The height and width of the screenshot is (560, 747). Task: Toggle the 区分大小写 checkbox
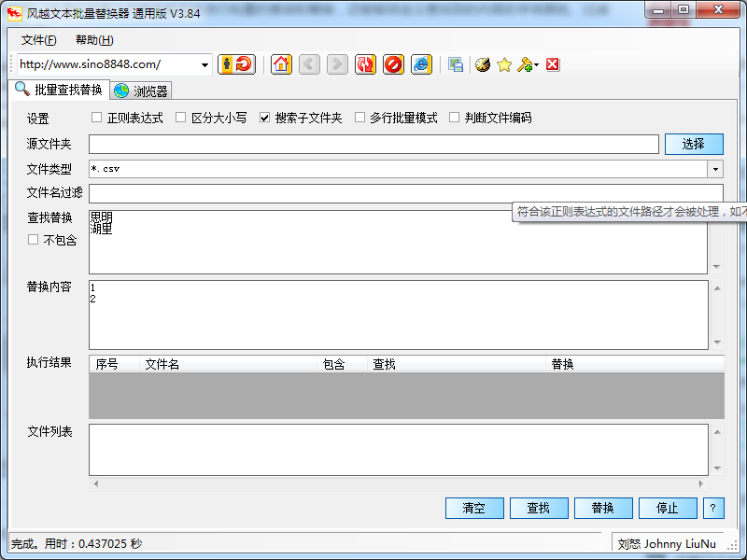180,118
